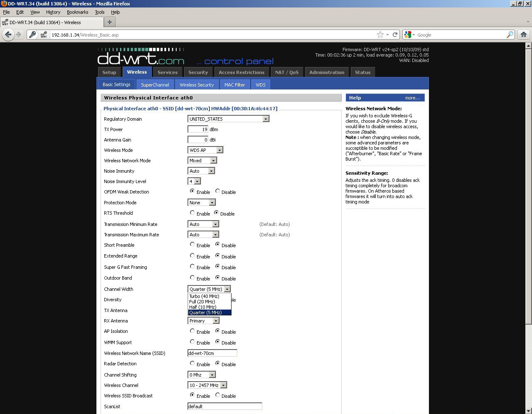Open Transmission Minimum Rate dropdown
Image resolution: width=532 pixels, height=414 pixels.
[x=203, y=224]
